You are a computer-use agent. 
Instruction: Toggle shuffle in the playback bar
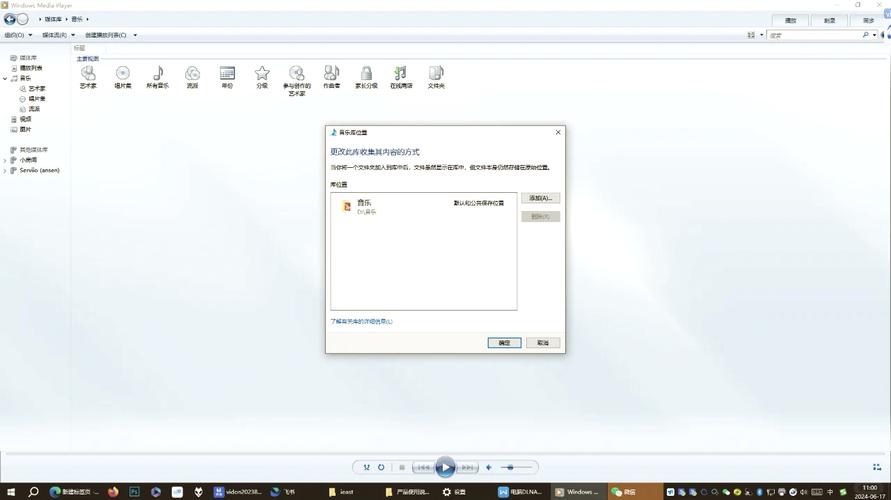[x=367, y=467]
